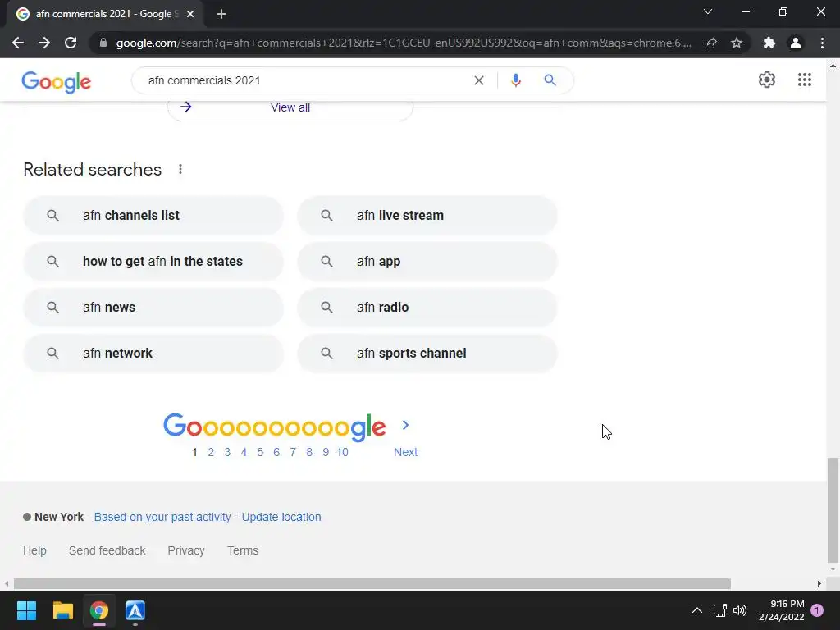Image resolution: width=840 pixels, height=630 pixels.
Task: Open Based on your past activity link
Action: [x=162, y=517]
